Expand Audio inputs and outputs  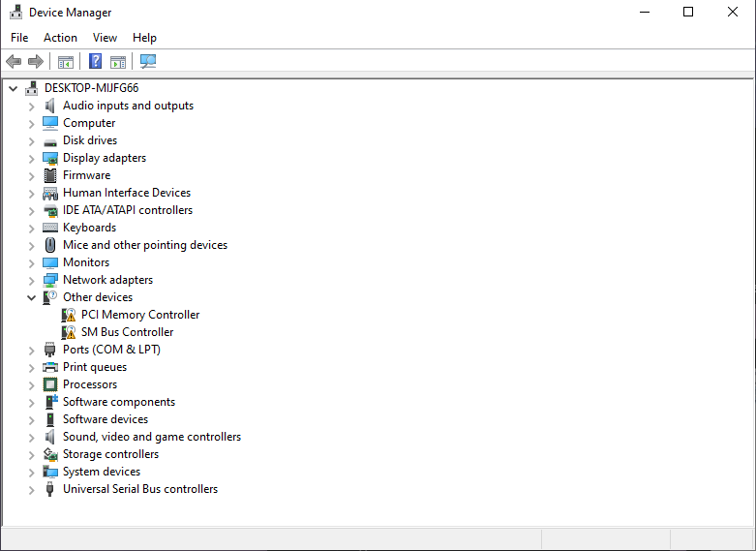tap(32, 107)
